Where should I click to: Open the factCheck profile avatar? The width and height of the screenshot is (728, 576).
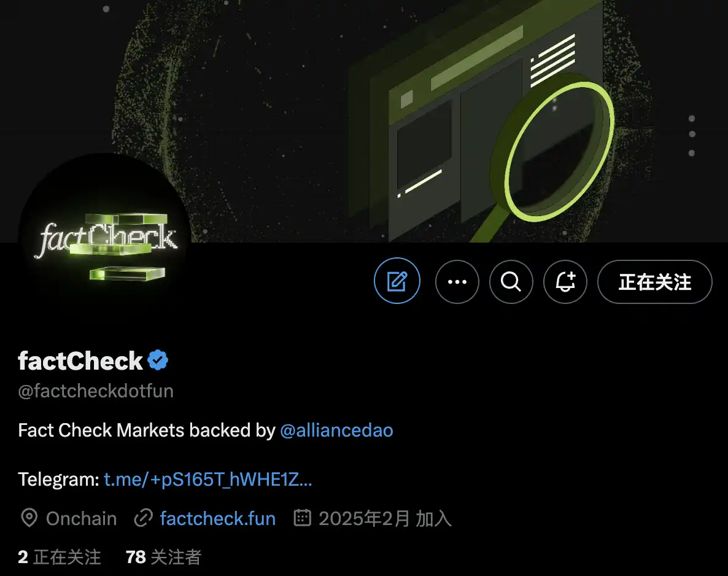pyautogui.click(x=104, y=240)
